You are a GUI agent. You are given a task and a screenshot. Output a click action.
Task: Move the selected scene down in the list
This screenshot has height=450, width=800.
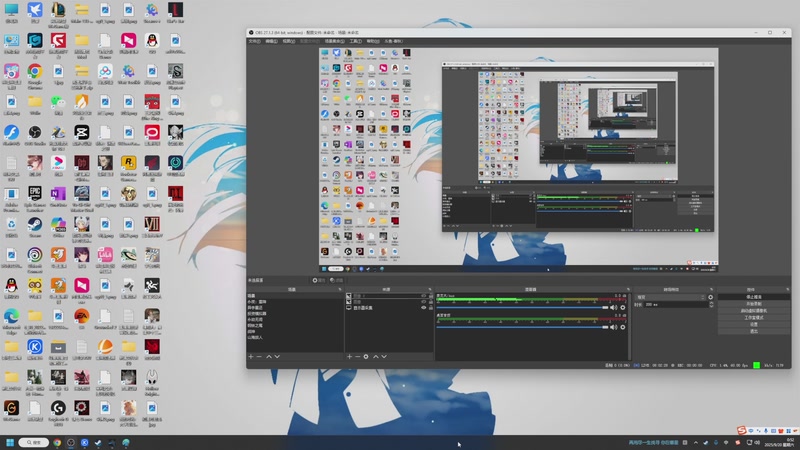277,357
